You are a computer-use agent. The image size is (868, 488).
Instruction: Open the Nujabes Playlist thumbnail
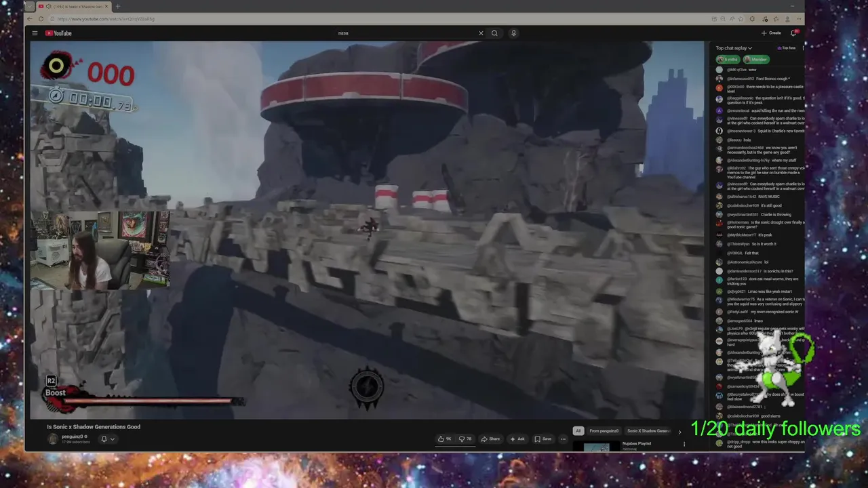596,447
